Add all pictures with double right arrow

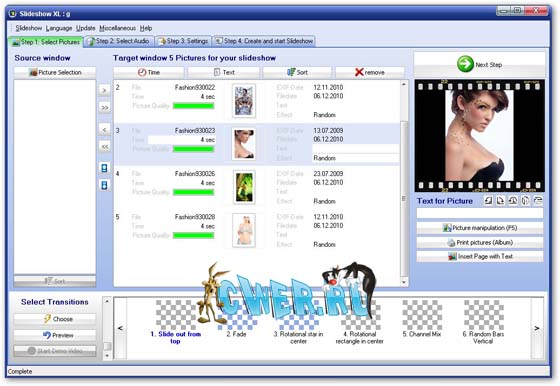tap(104, 107)
